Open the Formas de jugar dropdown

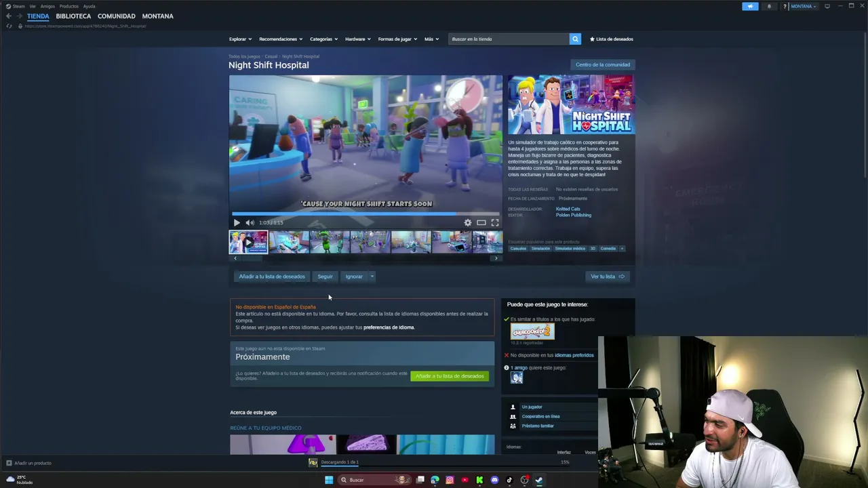[397, 39]
